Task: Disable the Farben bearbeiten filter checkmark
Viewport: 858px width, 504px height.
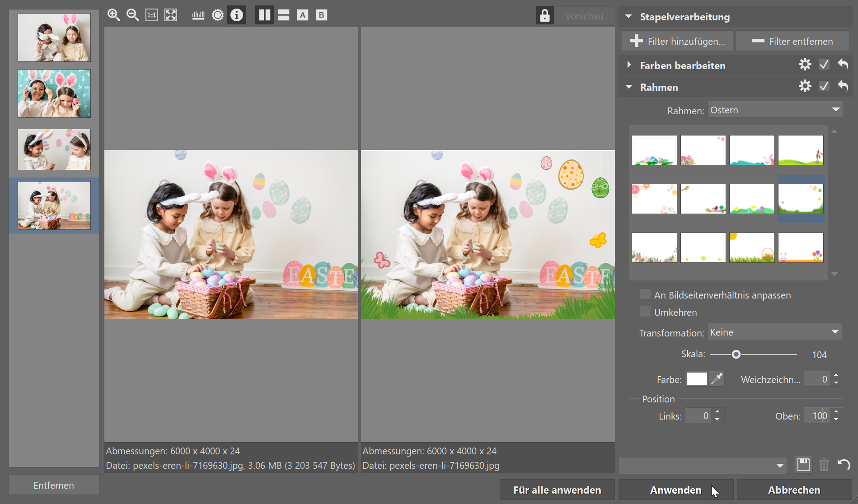Action: pyautogui.click(x=824, y=65)
